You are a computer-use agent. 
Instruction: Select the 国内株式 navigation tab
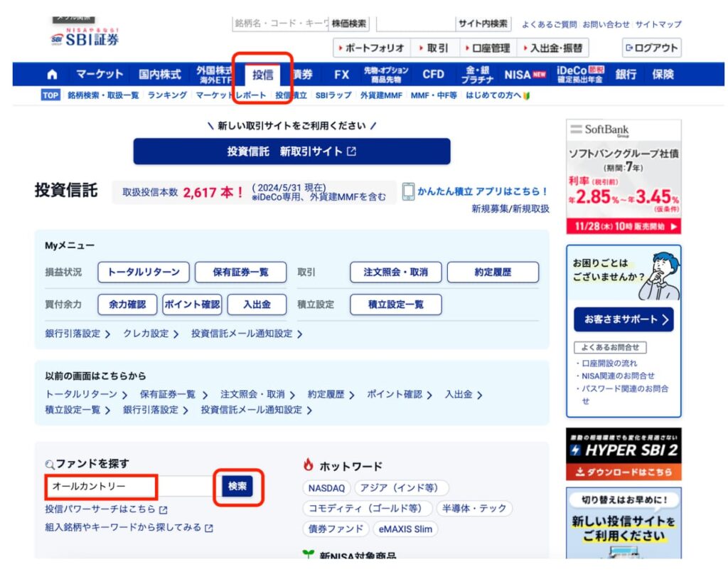point(160,75)
